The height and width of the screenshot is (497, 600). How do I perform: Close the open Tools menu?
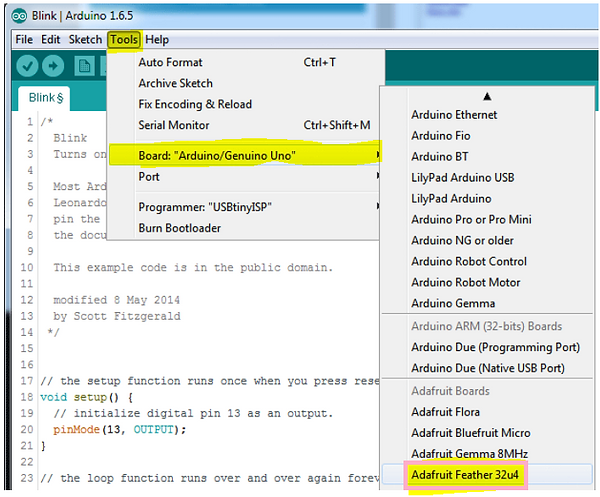point(124,39)
